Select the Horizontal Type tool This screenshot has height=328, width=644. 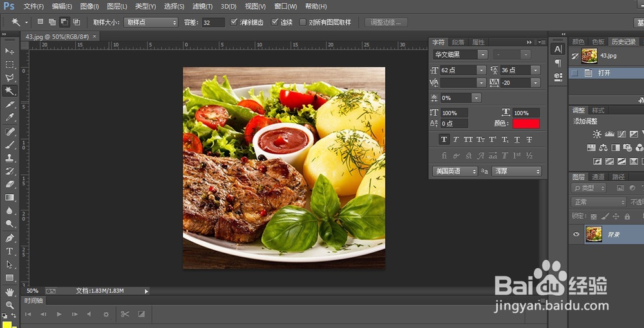(x=10, y=251)
